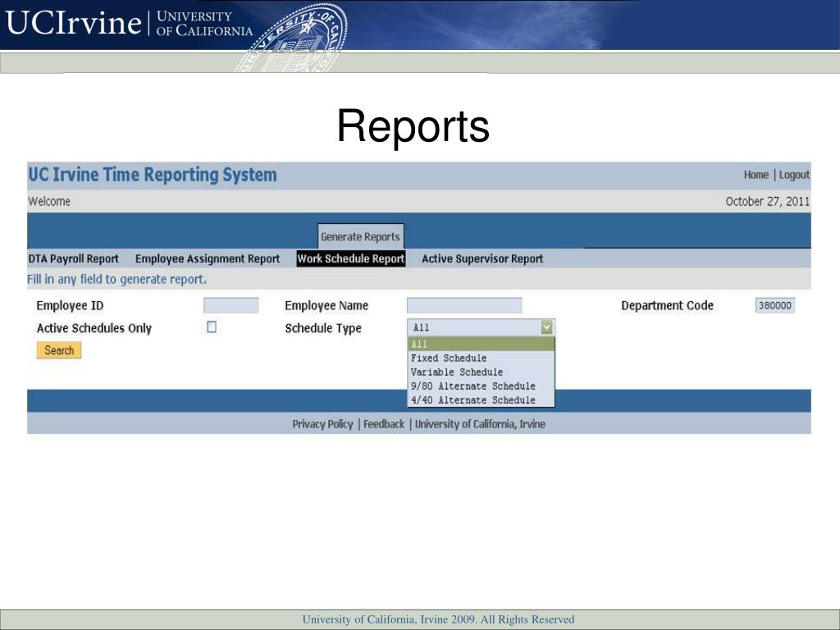Click the UC Irvine Time Reporting System title
Image resolution: width=840 pixels, height=630 pixels.
153,175
